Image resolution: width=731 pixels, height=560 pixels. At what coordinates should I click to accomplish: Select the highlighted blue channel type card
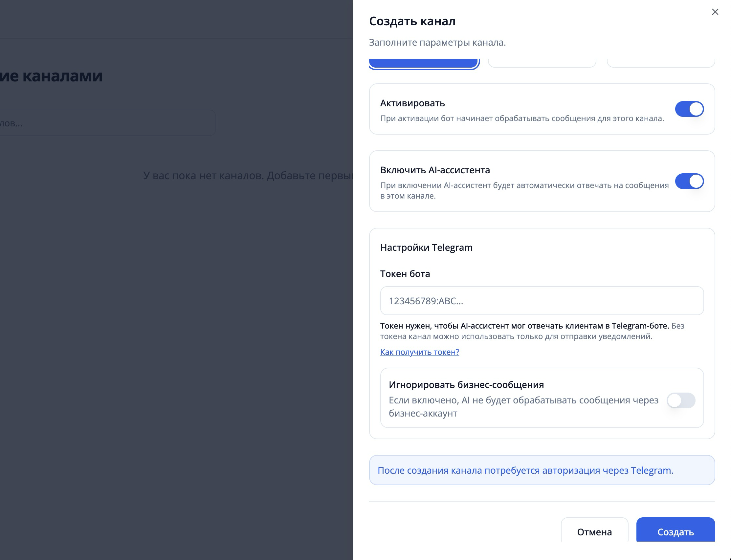(x=424, y=63)
